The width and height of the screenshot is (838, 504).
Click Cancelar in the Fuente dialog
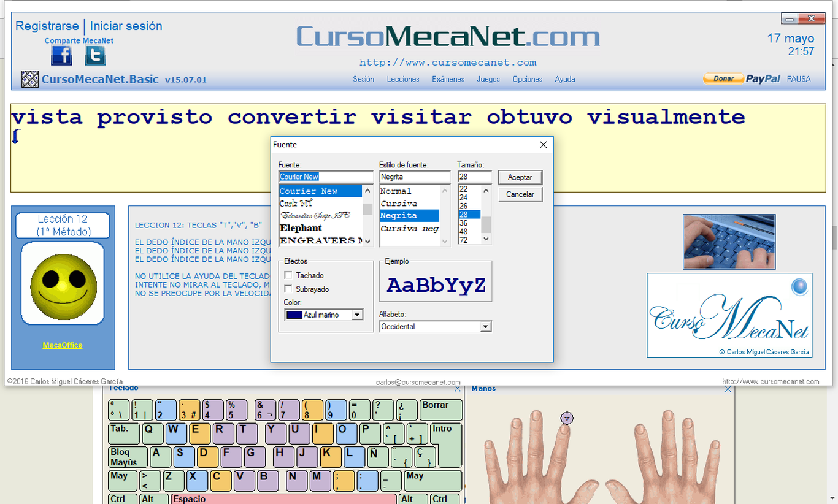(520, 194)
